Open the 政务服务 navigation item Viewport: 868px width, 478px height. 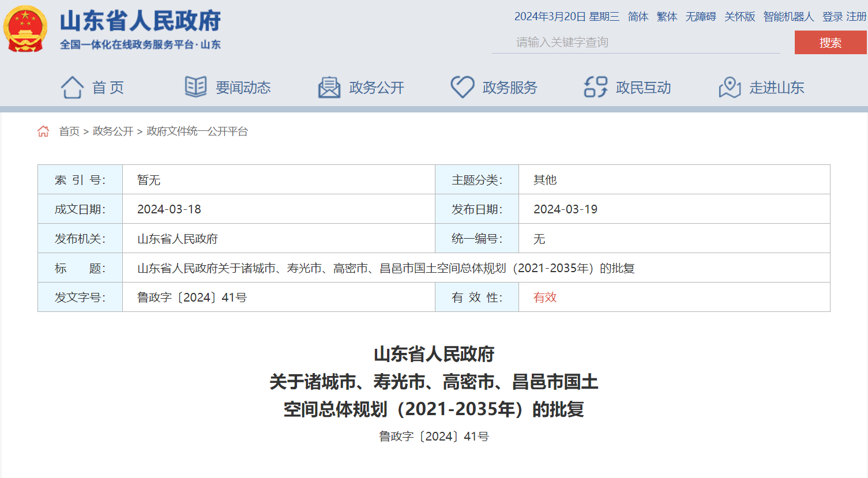pyautogui.click(x=510, y=88)
